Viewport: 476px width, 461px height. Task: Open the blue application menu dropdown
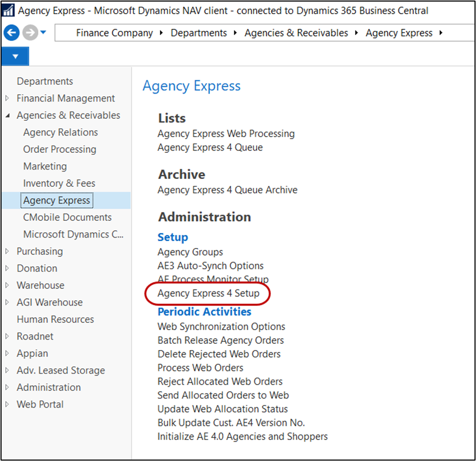[15, 56]
